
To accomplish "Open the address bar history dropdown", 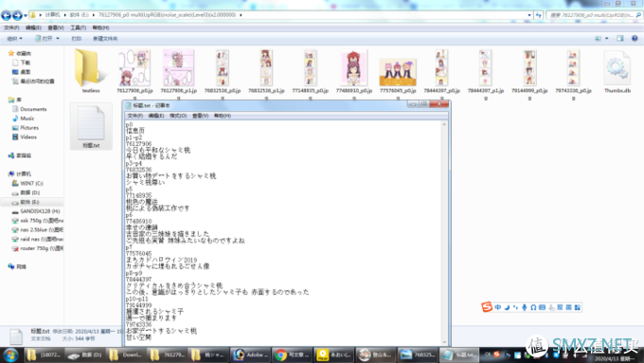I will tap(529, 15).
